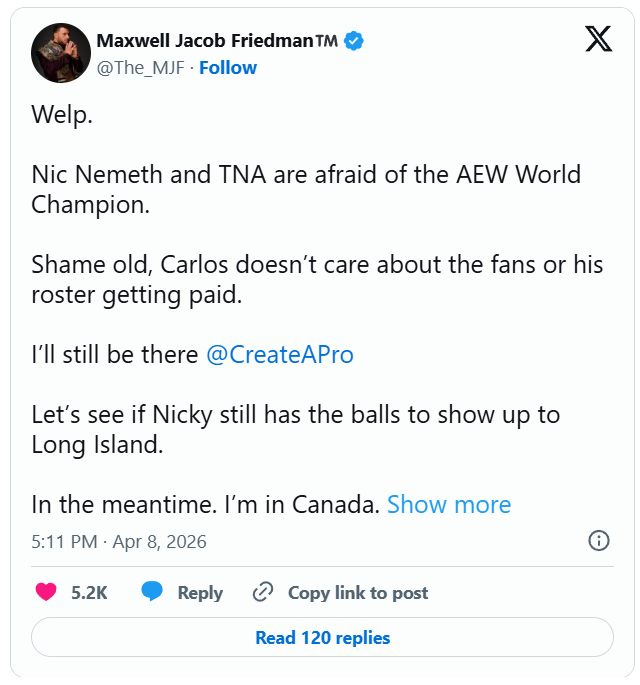The width and height of the screenshot is (640, 685).
Task: Click the X logo icon
Action: pos(598,39)
